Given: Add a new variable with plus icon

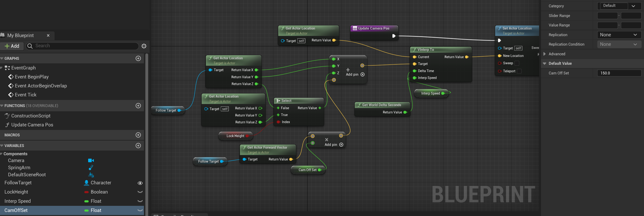Looking at the screenshot, I should pyautogui.click(x=138, y=146).
